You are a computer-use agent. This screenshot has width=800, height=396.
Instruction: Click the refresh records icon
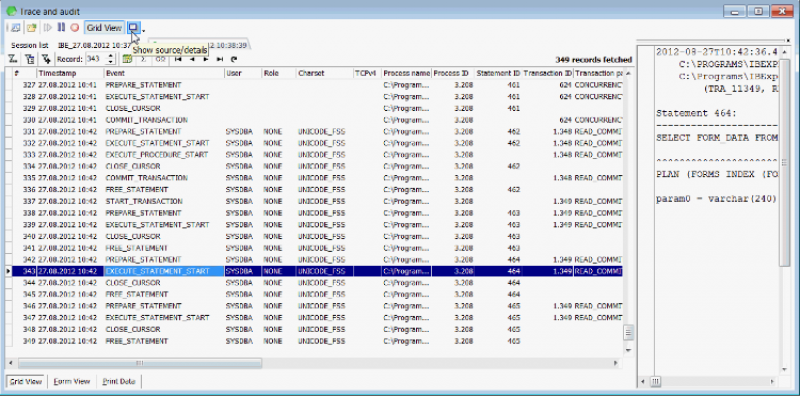point(234,59)
